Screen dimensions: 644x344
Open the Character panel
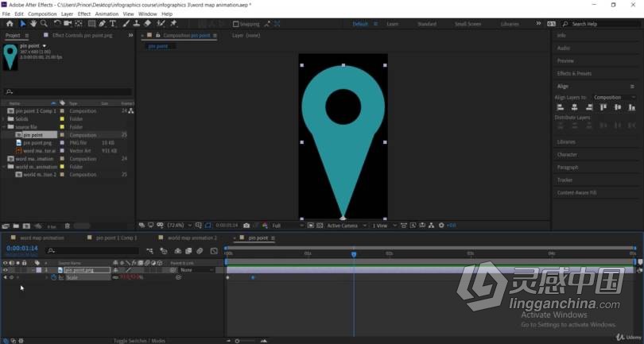pyautogui.click(x=567, y=155)
